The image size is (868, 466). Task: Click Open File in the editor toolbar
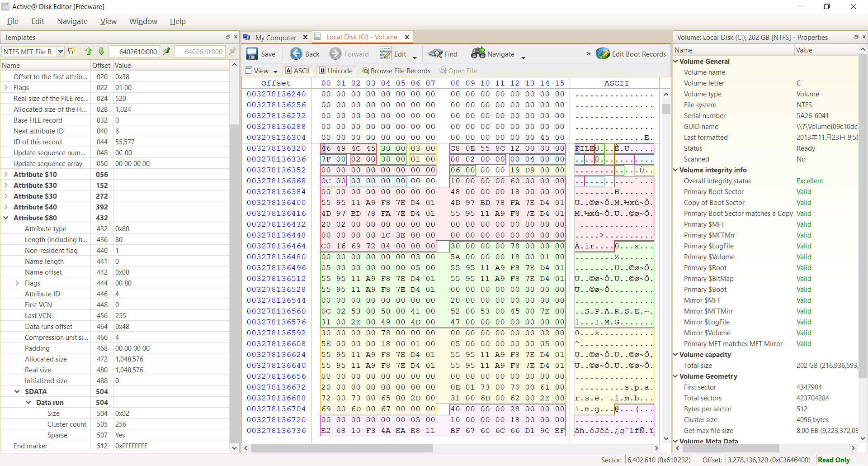tap(458, 71)
